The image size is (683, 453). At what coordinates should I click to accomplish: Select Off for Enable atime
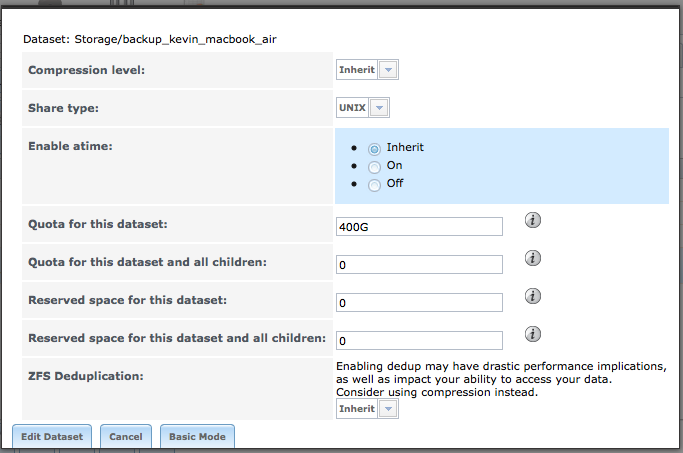(x=374, y=185)
